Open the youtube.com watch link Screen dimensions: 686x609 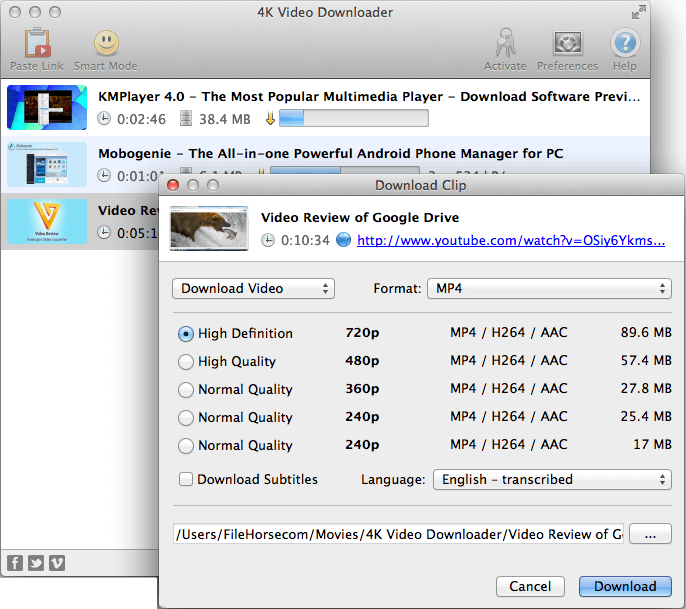tap(511, 241)
